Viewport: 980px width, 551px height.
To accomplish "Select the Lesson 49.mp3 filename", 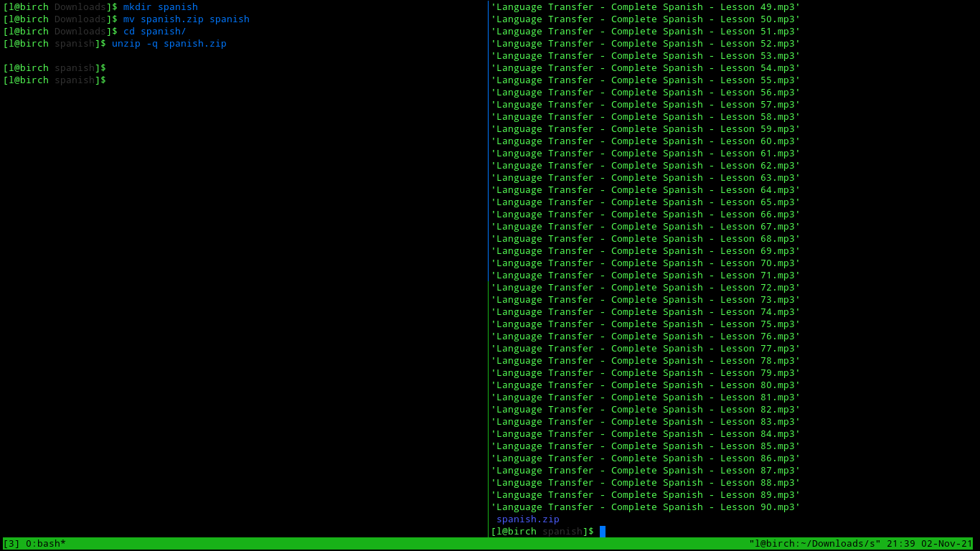I will (646, 7).
